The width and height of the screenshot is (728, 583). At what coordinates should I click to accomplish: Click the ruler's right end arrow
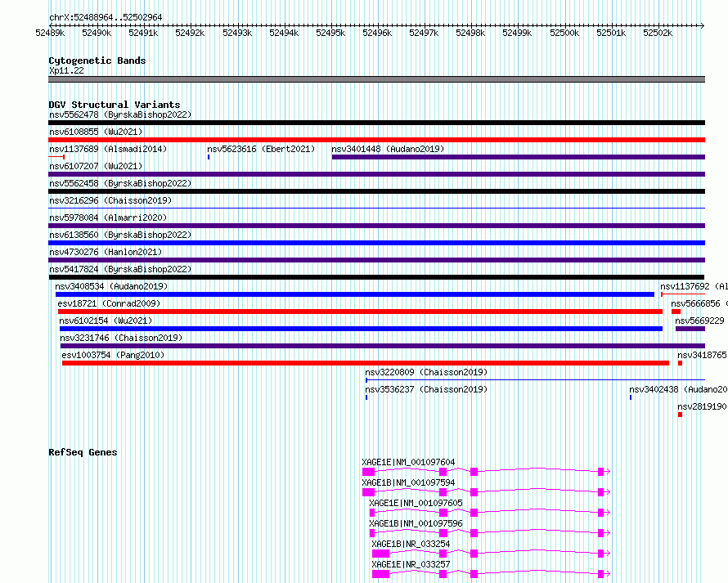tap(703, 25)
